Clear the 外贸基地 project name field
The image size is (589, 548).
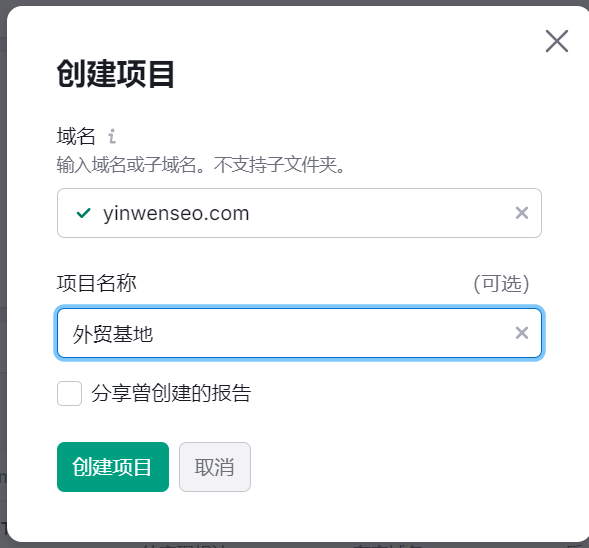tap(522, 333)
